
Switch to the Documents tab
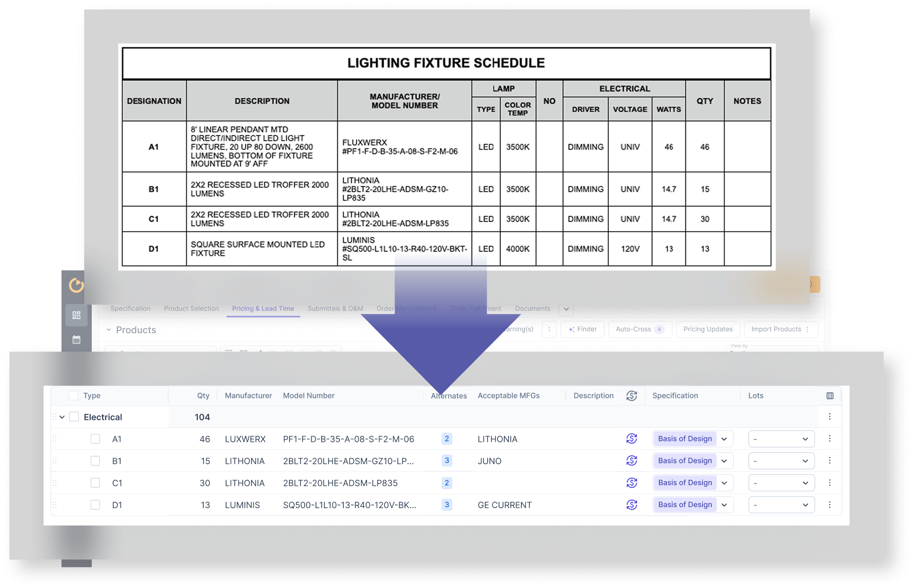tap(533, 309)
